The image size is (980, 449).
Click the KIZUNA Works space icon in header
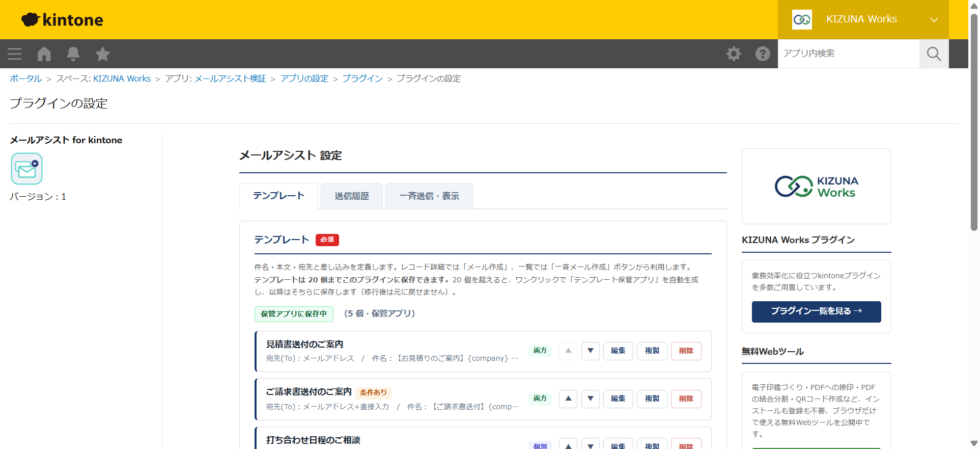click(802, 20)
